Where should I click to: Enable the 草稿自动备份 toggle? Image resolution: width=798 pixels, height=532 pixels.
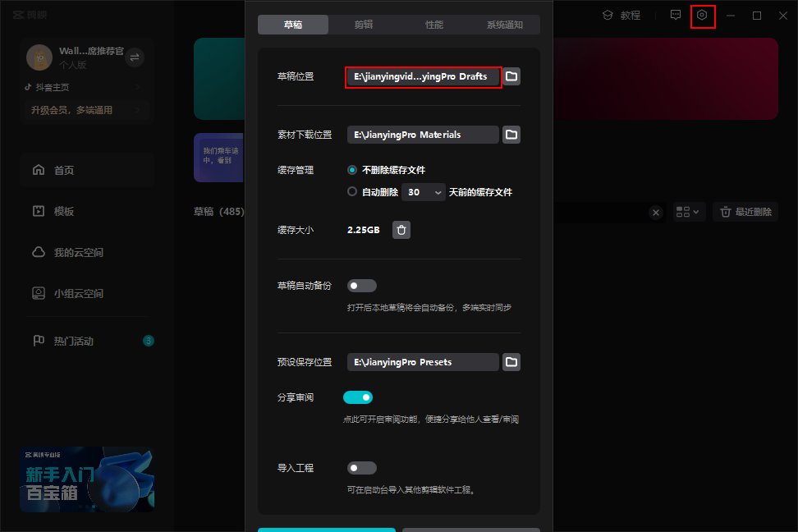click(x=361, y=285)
